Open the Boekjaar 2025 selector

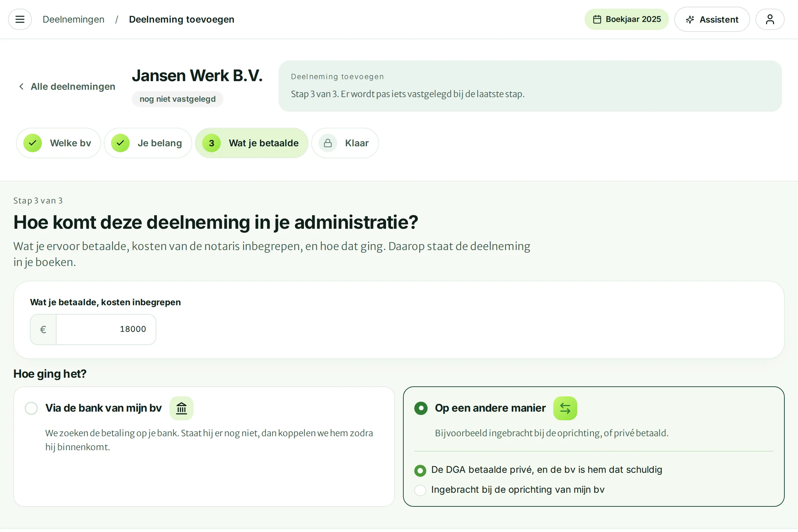[x=626, y=19]
